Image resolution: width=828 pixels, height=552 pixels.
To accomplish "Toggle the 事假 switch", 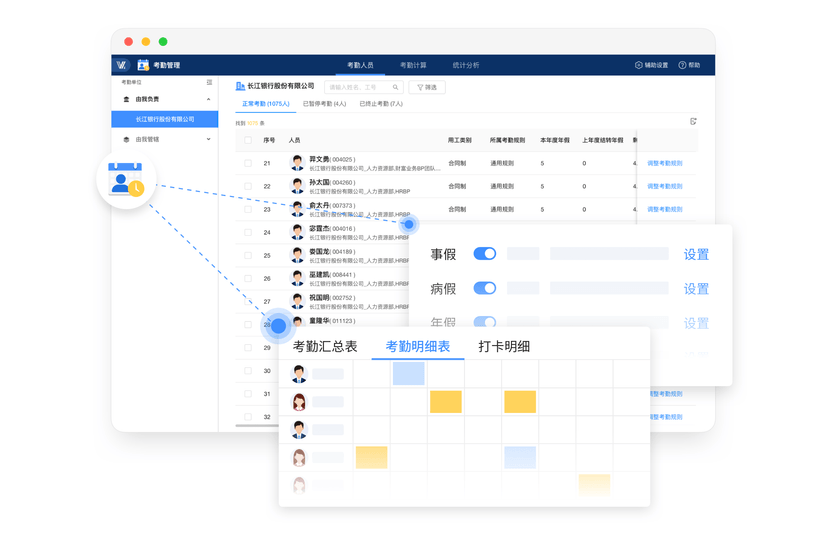I will [484, 254].
